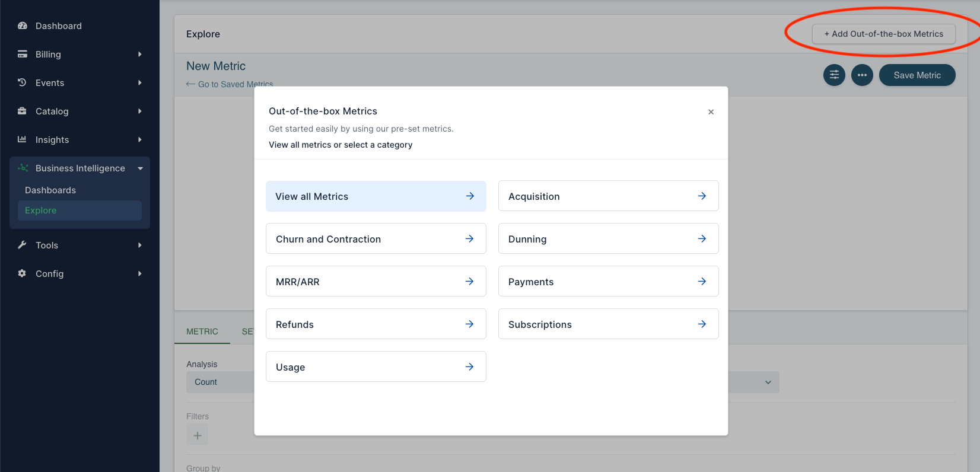Viewport: 980px width, 472px height.
Task: Open Dashboards under Business Intelligence
Action: coord(50,190)
